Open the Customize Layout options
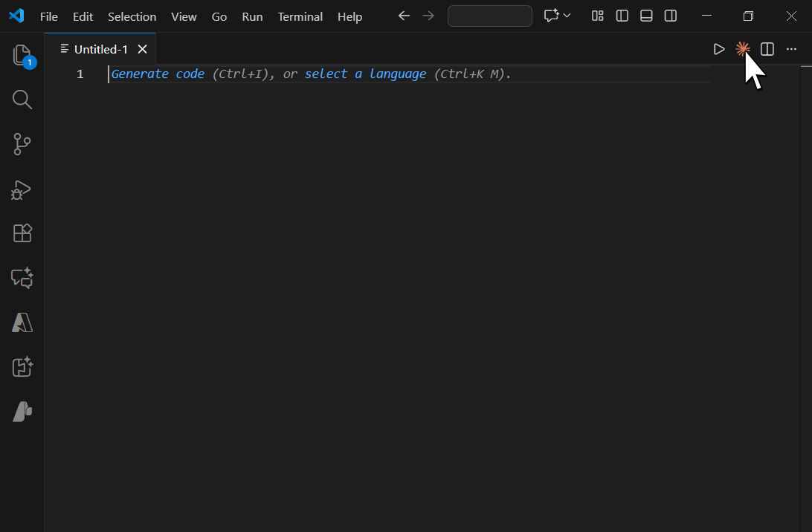 (597, 16)
